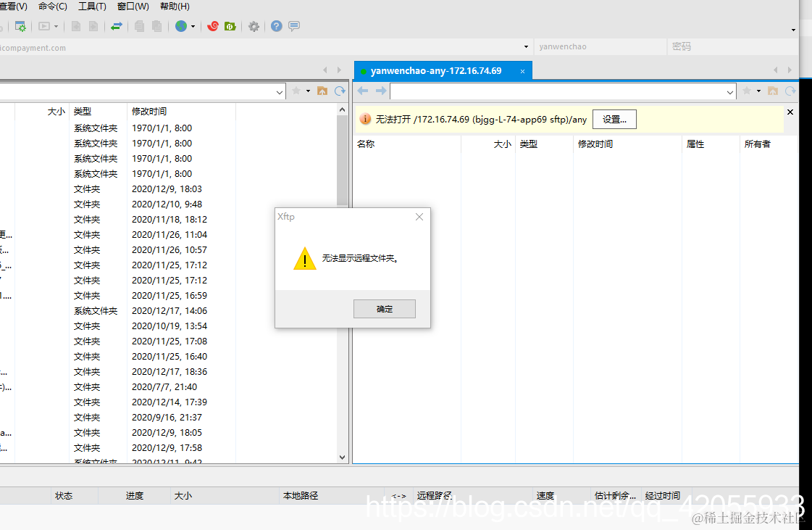Viewport: 812px width, 530px height.
Task: Click the copy icon in the toolbar
Action: (x=139, y=26)
